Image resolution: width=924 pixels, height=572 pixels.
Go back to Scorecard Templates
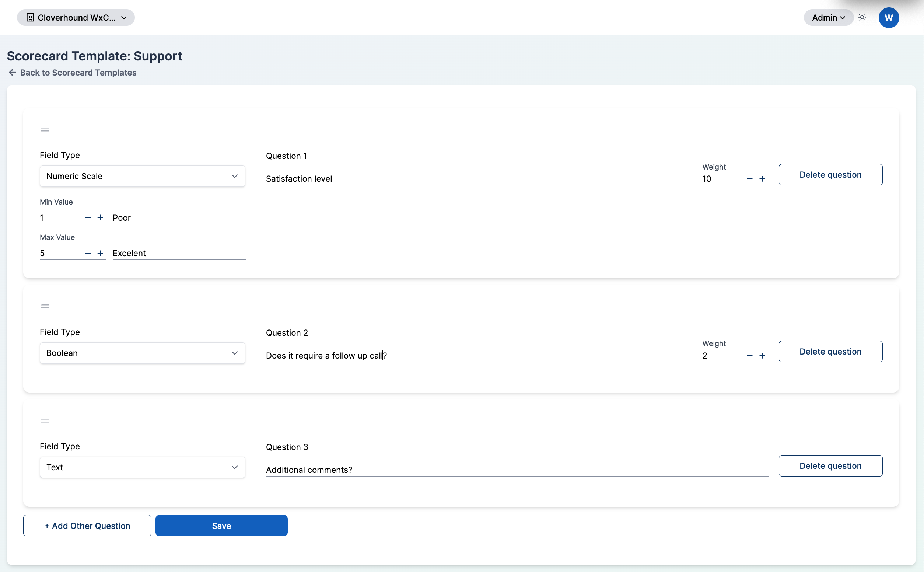(72, 73)
